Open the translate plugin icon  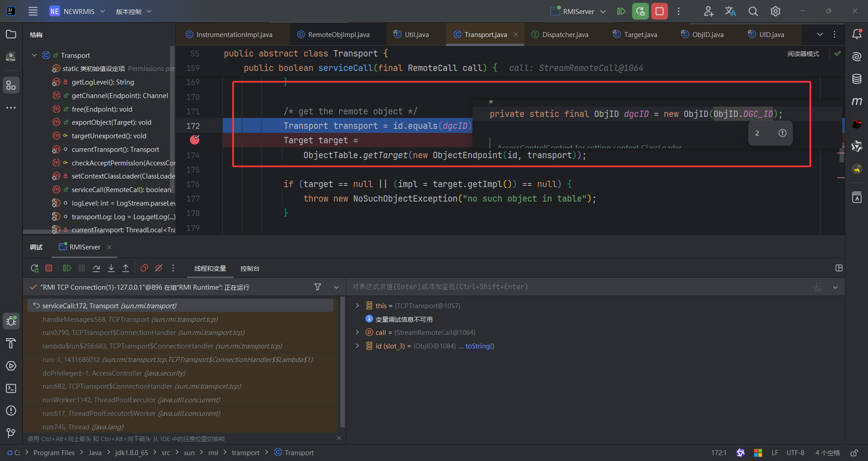pyautogui.click(x=731, y=11)
